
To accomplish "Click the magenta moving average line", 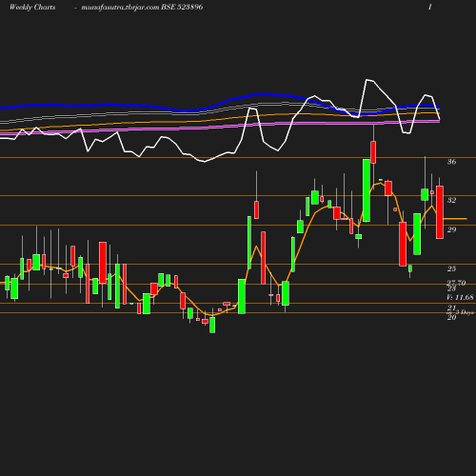I will pos(220,127).
